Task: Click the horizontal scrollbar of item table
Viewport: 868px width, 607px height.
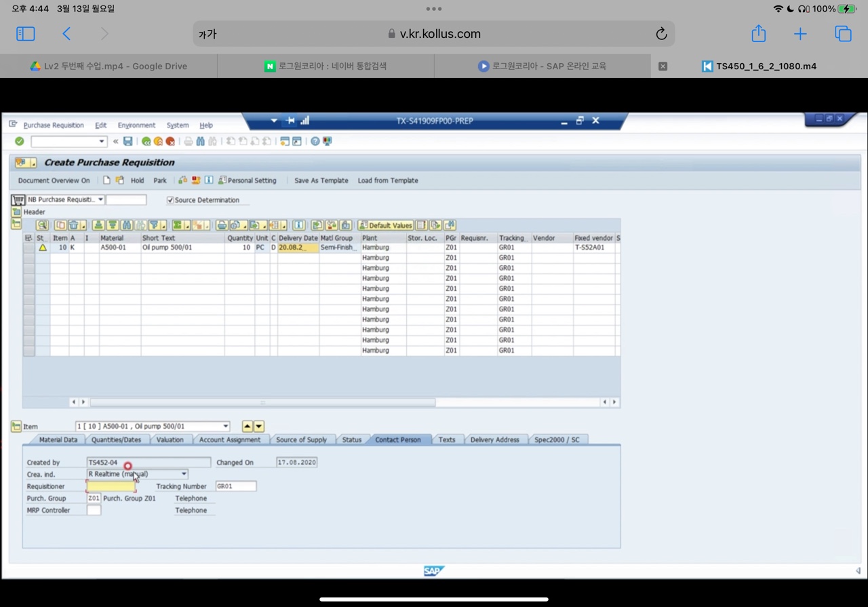Action: (262, 402)
